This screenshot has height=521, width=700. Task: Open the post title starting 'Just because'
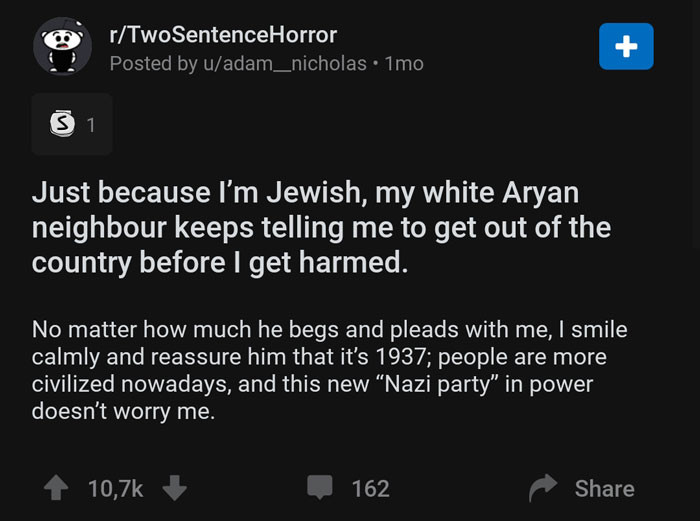pos(321,227)
